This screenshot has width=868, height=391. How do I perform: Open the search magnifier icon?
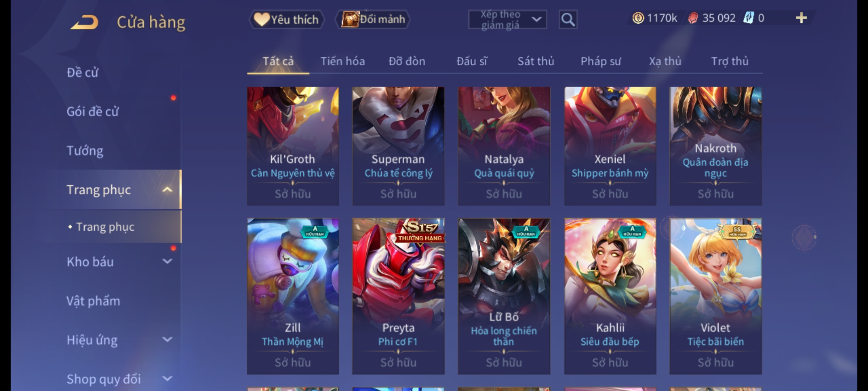(568, 19)
